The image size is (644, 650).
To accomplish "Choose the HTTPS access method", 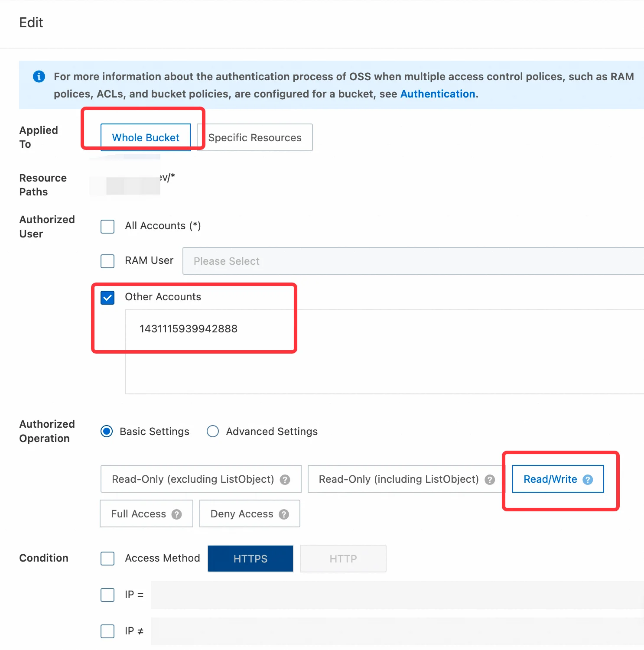I will (250, 559).
